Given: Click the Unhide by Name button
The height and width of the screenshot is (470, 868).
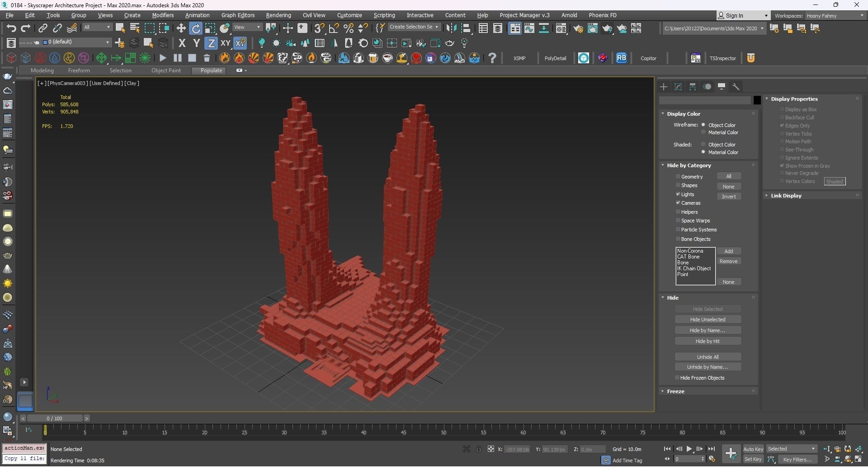Looking at the screenshot, I should 708,367.
